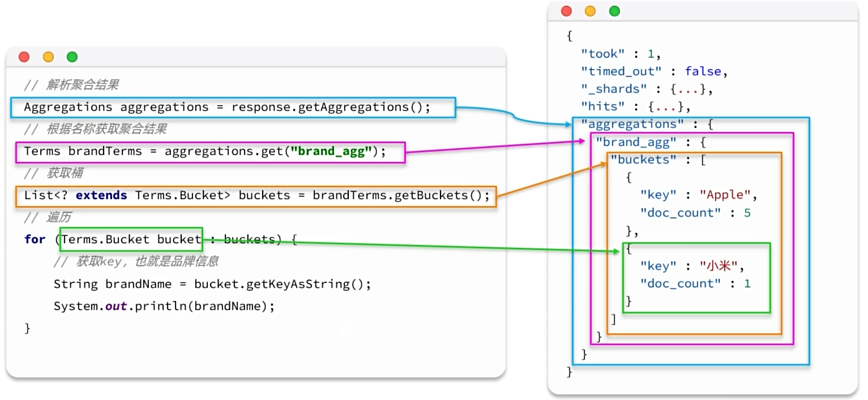Click the response.getAggregations() call

[x=331, y=107]
